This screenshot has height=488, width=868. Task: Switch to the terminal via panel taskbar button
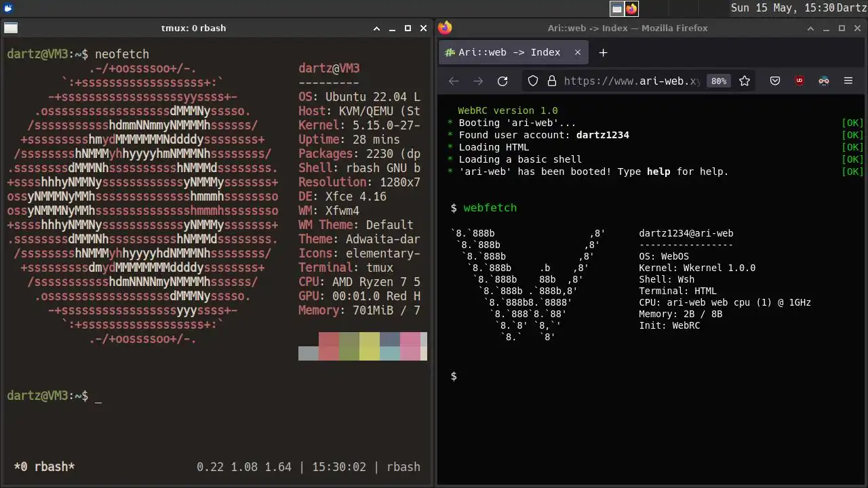click(616, 8)
